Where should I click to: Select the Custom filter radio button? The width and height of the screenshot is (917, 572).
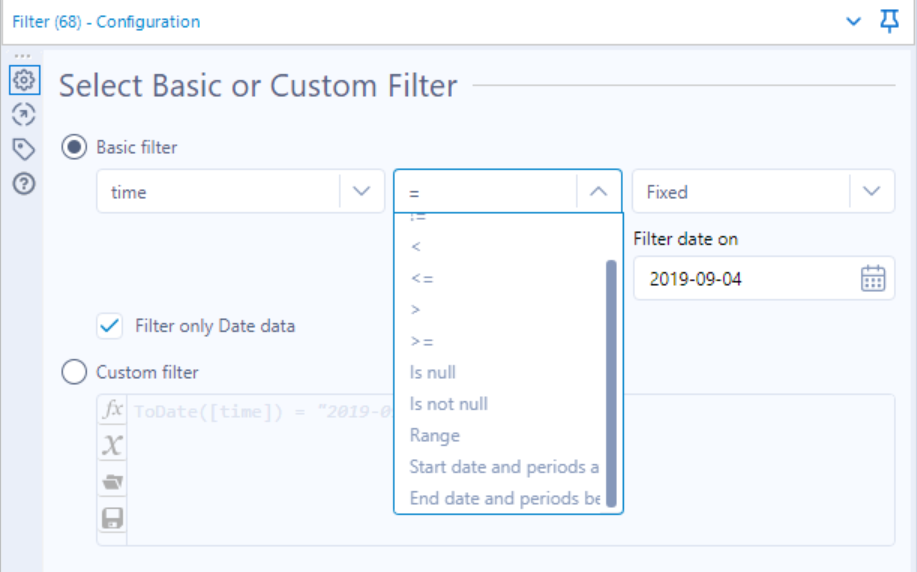(x=74, y=372)
